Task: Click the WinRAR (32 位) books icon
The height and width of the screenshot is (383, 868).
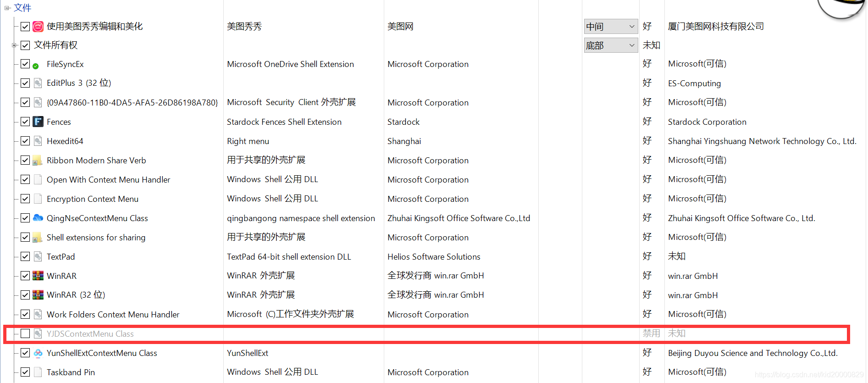Action: 38,295
